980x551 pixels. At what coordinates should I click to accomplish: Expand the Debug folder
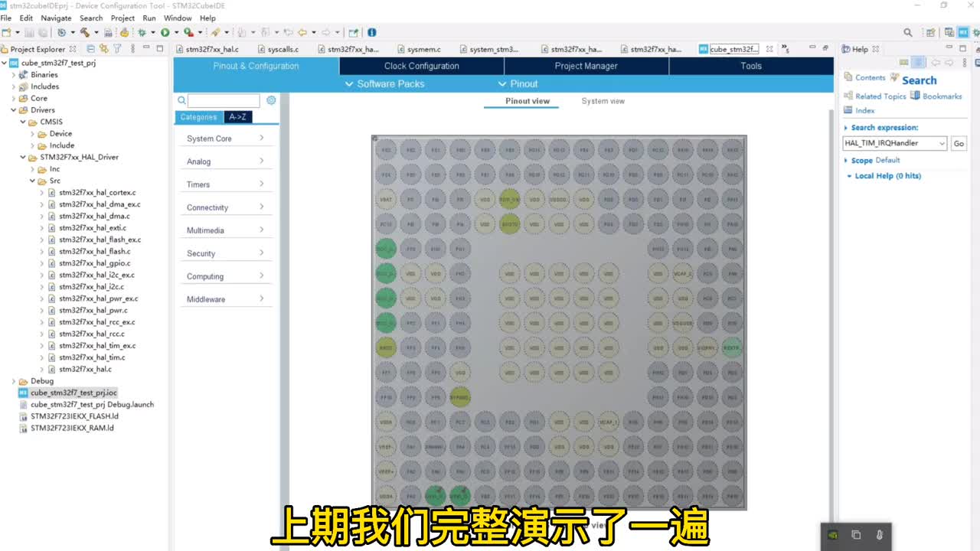[x=13, y=381]
